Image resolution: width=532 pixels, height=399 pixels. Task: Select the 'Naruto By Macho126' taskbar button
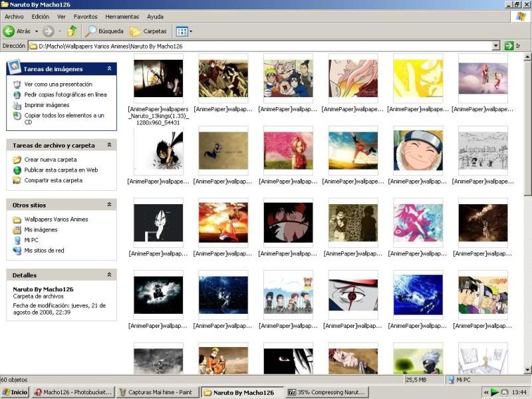(242, 392)
